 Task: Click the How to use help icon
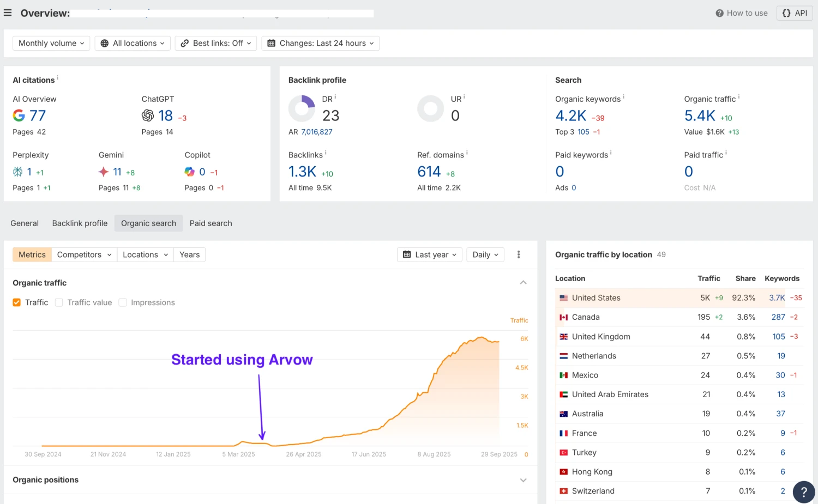point(719,13)
